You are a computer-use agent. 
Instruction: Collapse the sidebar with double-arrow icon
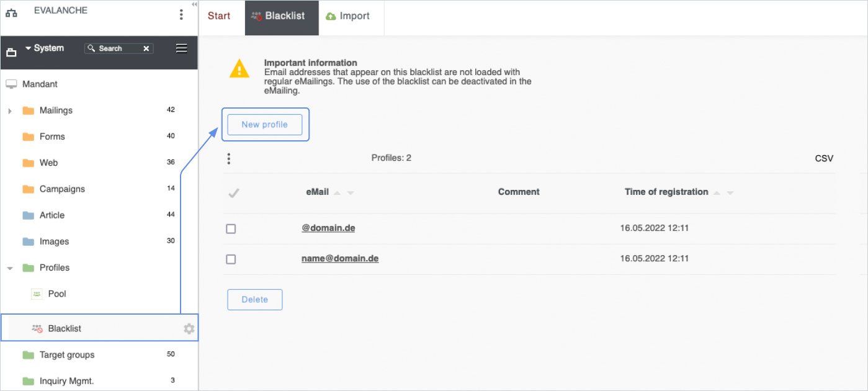tap(194, 4)
